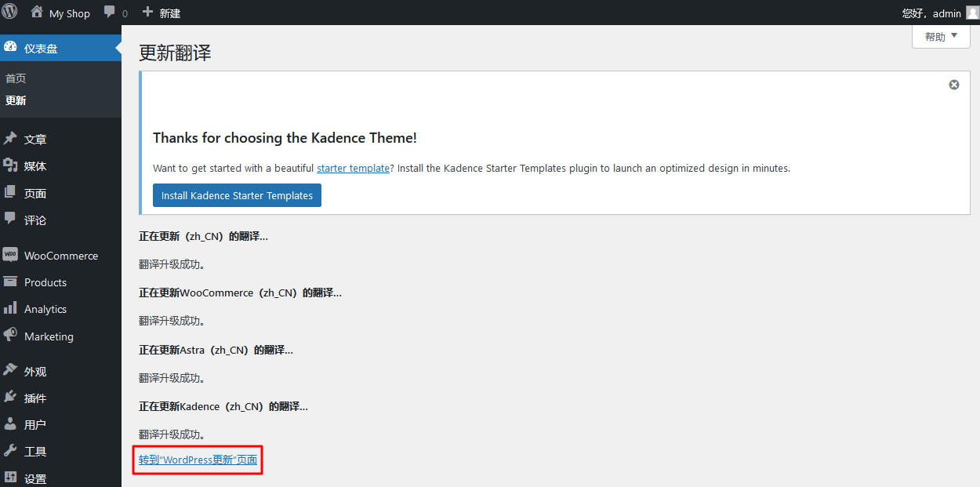Open the 仪表盘 dashboard menu
980x487 pixels.
(40, 49)
